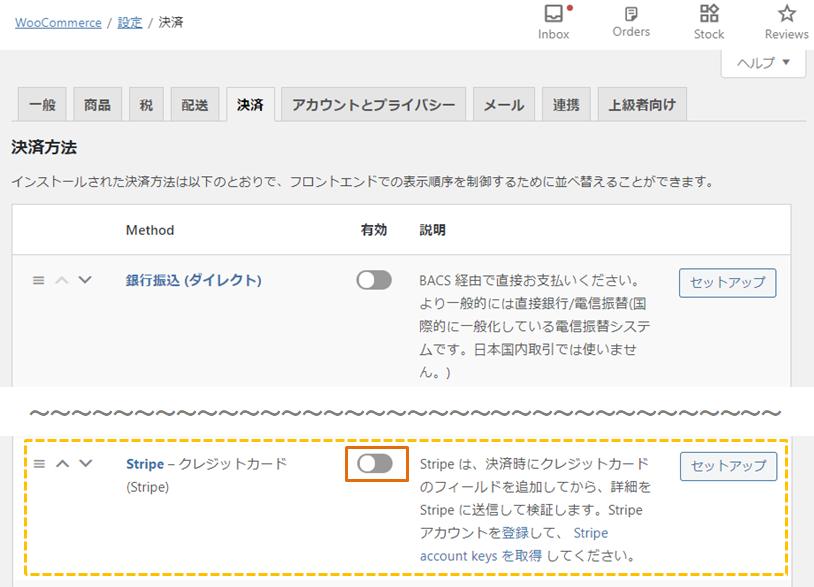Open the ヘルプ dropdown
This screenshot has height=587, width=814.
click(x=763, y=63)
